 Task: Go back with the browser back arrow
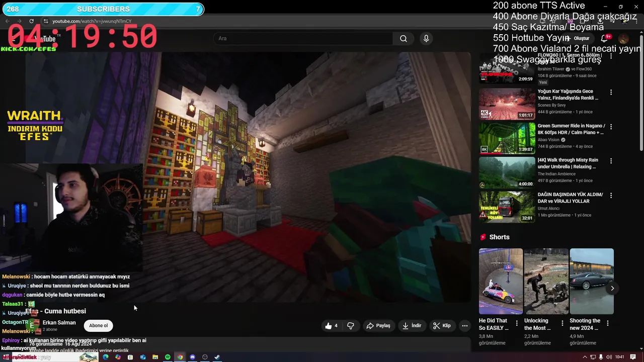7,21
